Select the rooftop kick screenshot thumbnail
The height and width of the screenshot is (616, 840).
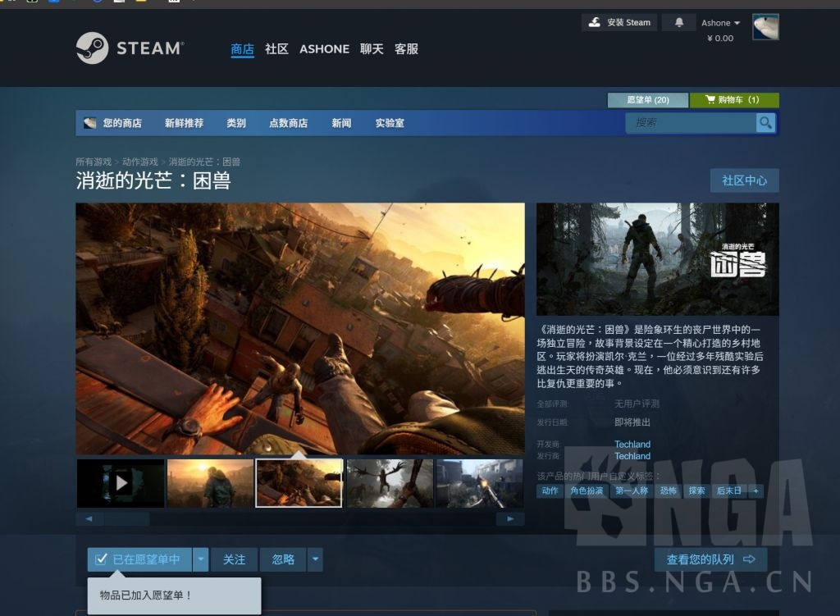click(x=299, y=483)
